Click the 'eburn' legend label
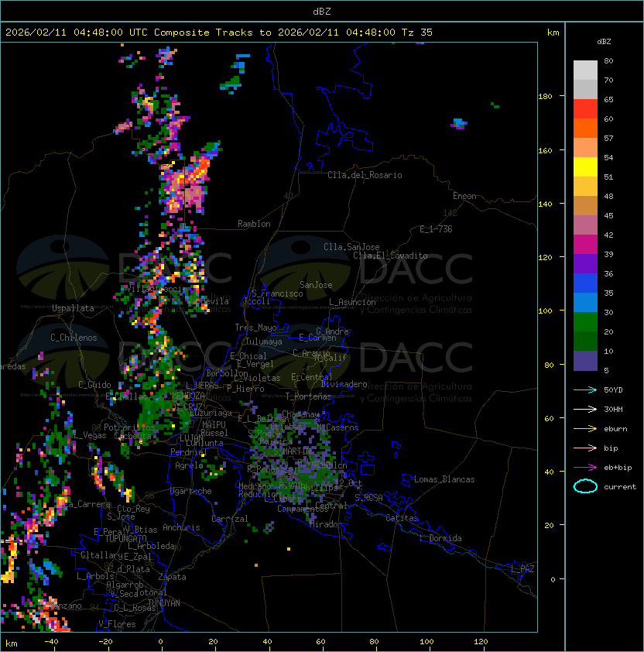Viewport: 644px width, 652px height. [615, 429]
